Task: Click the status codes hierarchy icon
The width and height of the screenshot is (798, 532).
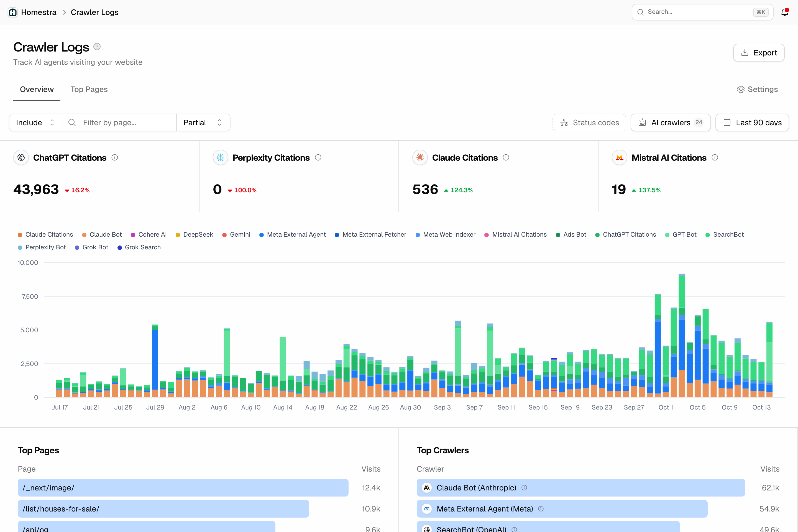Action: point(564,122)
